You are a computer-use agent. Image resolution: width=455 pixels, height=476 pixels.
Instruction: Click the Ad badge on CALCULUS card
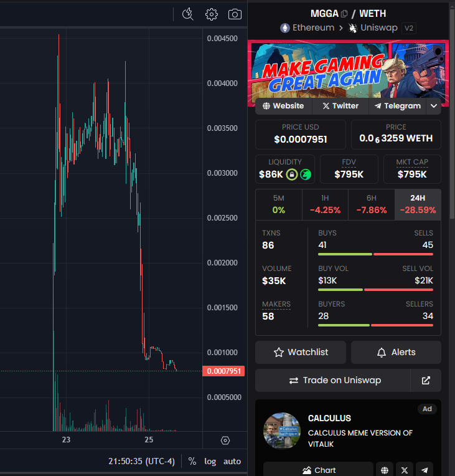427,409
